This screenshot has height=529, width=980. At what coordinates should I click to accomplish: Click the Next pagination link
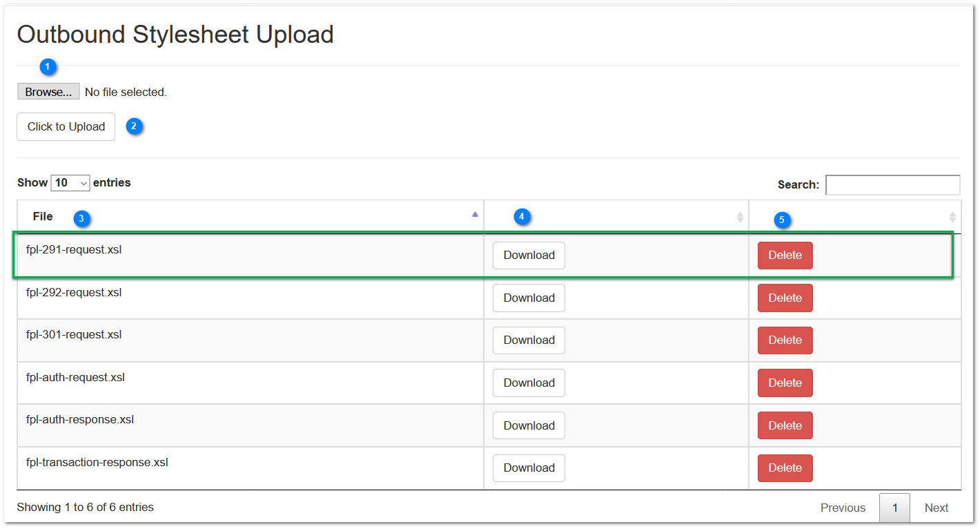coord(937,508)
